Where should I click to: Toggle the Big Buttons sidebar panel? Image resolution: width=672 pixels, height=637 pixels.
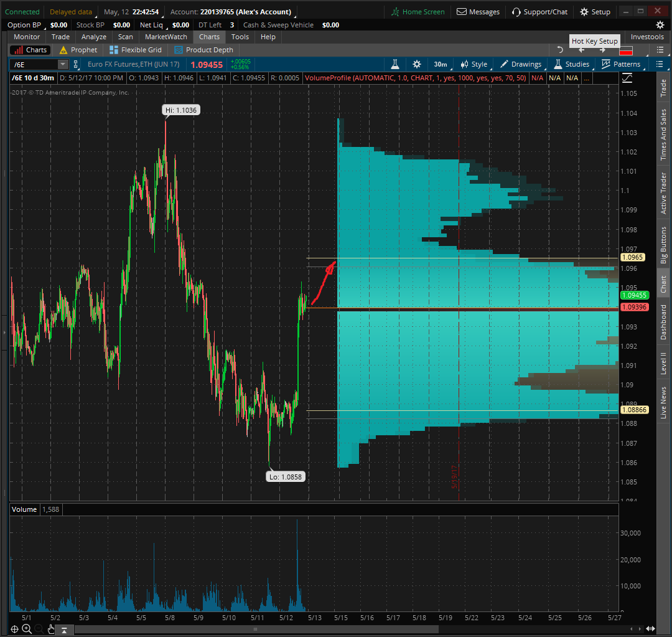(x=663, y=245)
